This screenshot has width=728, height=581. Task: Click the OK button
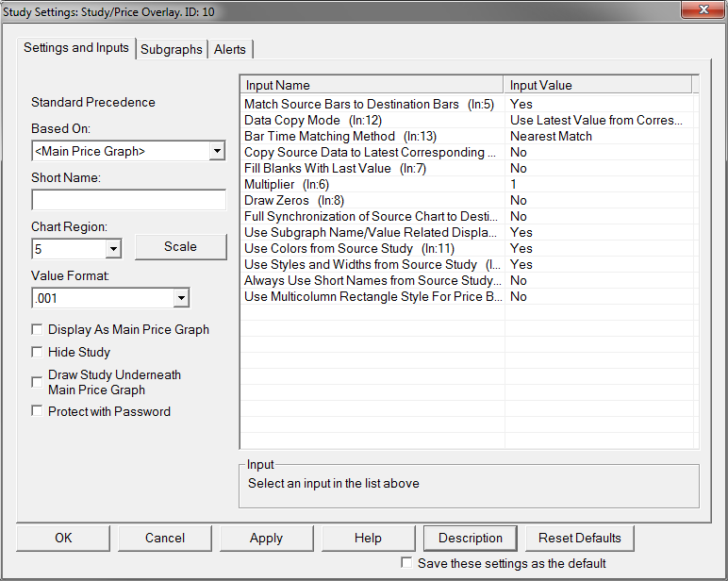(x=63, y=538)
